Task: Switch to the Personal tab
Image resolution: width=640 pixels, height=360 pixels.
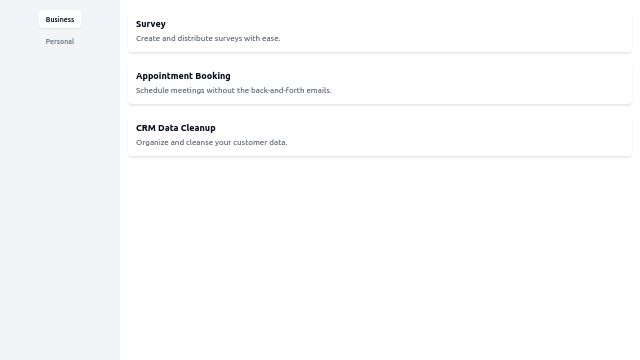Action: [x=60, y=41]
